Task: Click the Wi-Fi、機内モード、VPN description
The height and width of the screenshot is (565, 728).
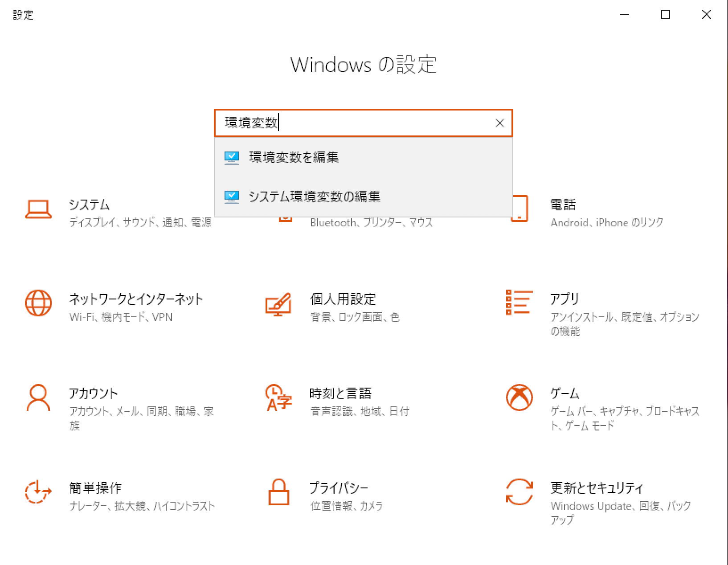Action: click(121, 317)
